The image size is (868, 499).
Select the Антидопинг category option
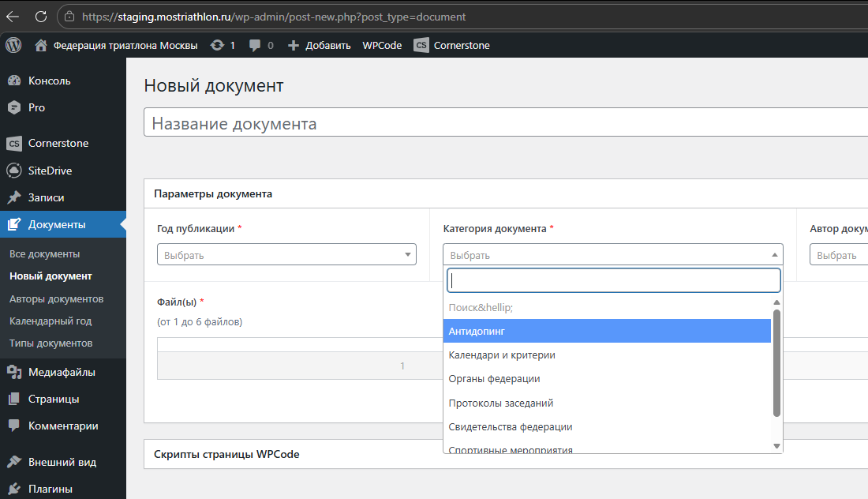pyautogui.click(x=606, y=332)
